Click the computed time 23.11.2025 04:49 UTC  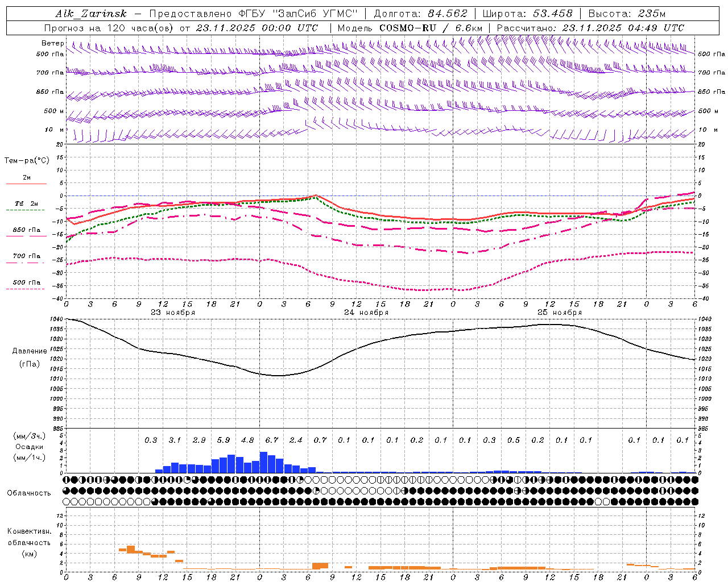[623, 28]
